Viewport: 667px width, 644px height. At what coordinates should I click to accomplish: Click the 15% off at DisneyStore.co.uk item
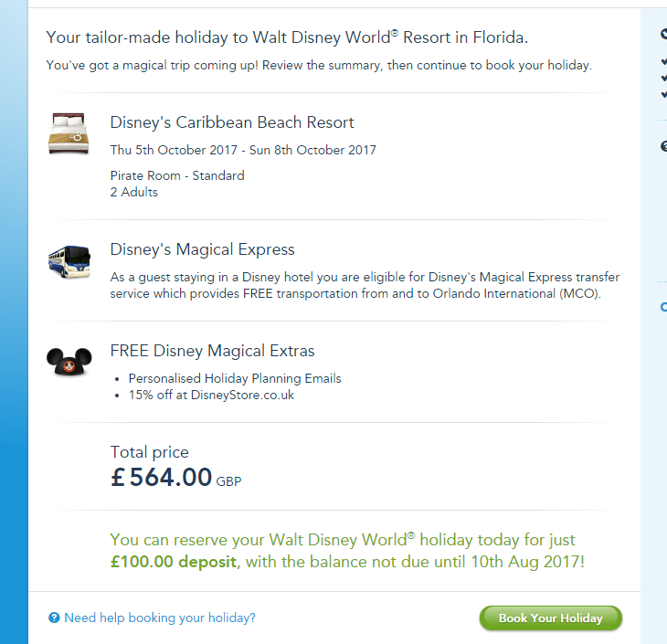point(211,396)
